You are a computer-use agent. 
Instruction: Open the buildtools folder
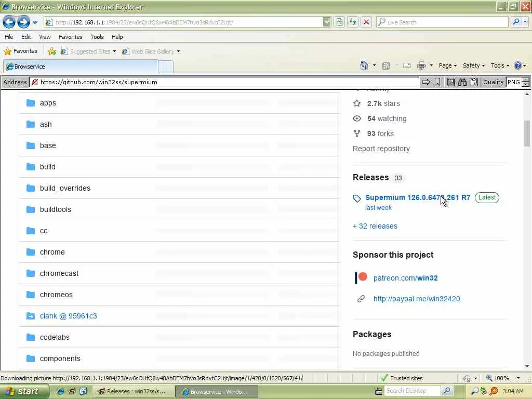55,210
